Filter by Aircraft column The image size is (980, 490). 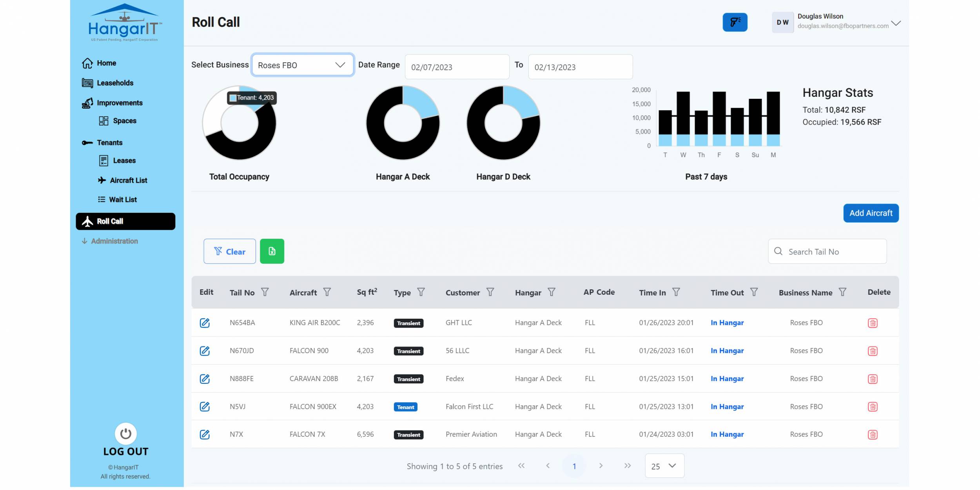[327, 292]
